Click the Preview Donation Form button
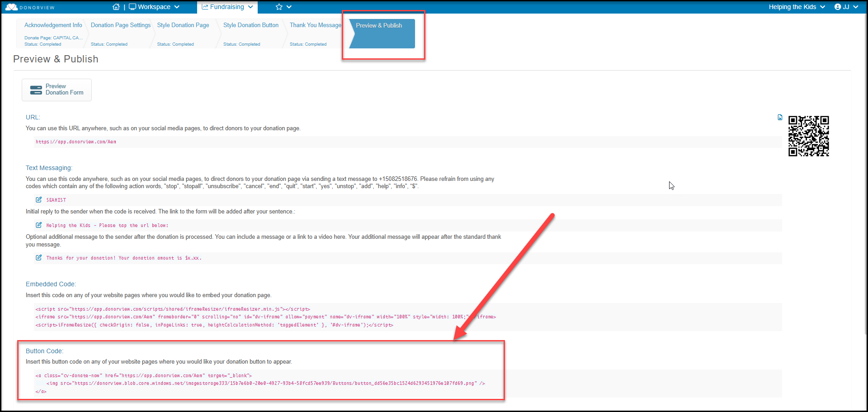The width and height of the screenshot is (868, 412). pyautogui.click(x=57, y=90)
